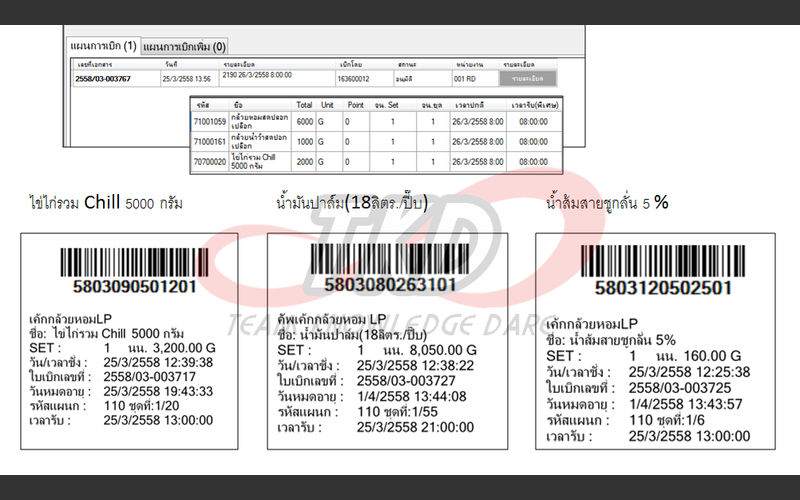The image size is (800, 500).
Task: Click the Total value 2000
Action: pos(305,162)
